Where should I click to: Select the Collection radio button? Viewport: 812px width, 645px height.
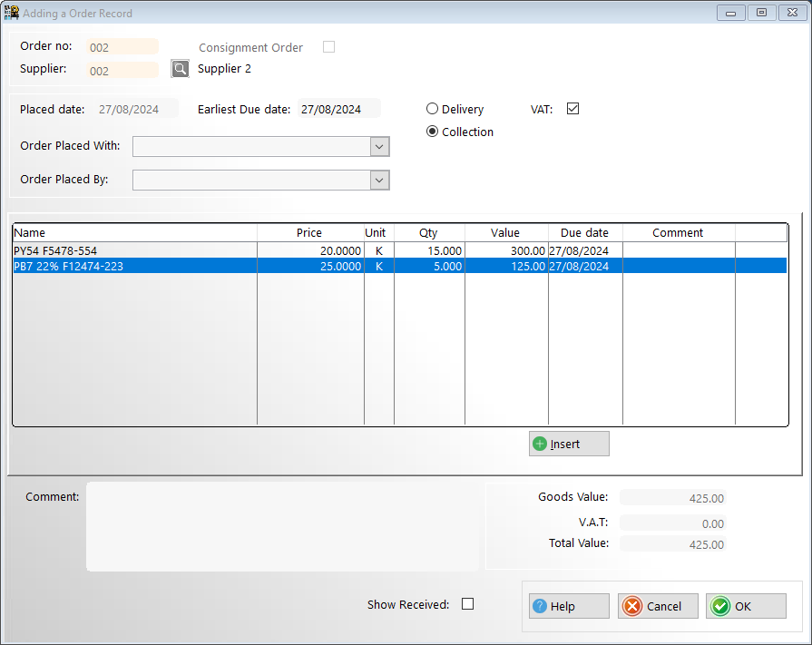coord(433,132)
